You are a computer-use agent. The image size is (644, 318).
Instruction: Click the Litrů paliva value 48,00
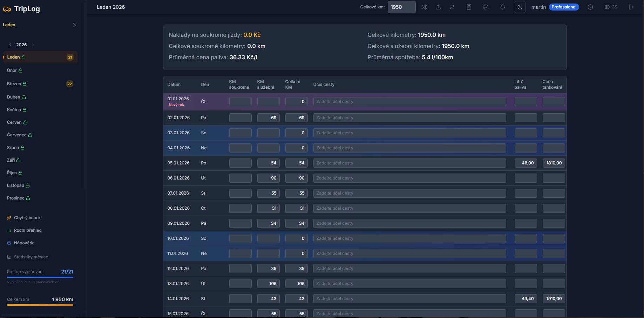526,163
